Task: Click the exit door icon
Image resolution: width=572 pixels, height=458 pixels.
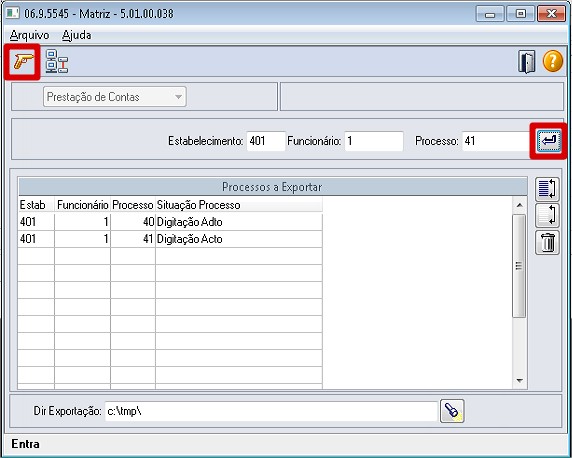Action: tap(527, 62)
